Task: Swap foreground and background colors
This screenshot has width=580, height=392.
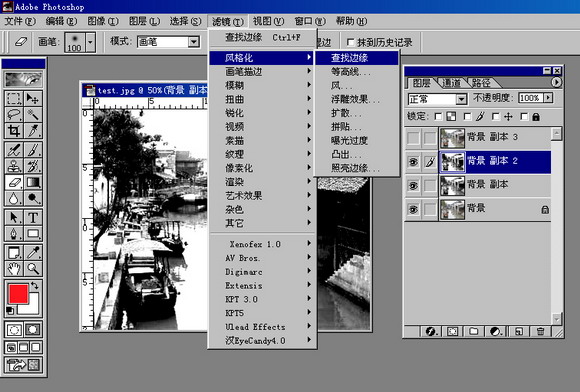Action: click(35, 285)
